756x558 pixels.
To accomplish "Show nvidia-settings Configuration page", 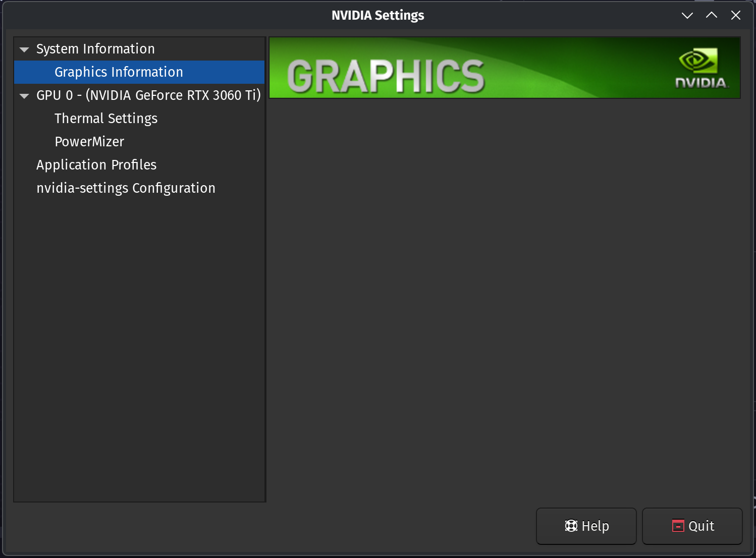I will coord(126,188).
